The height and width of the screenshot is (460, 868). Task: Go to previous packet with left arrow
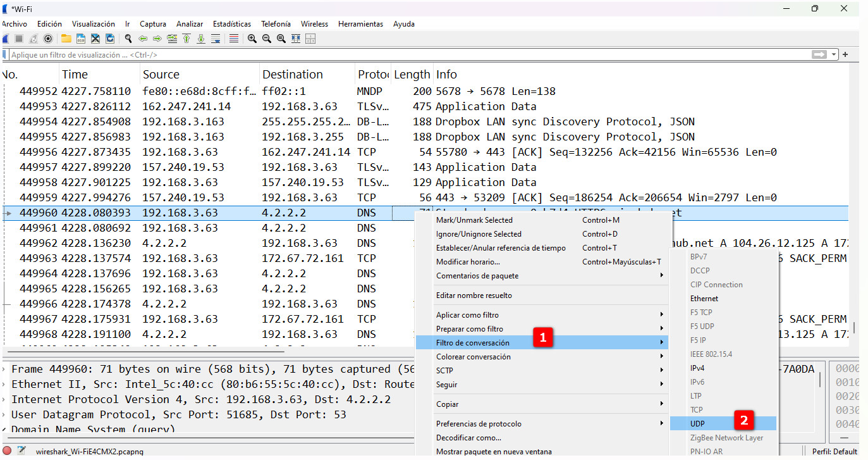(143, 39)
